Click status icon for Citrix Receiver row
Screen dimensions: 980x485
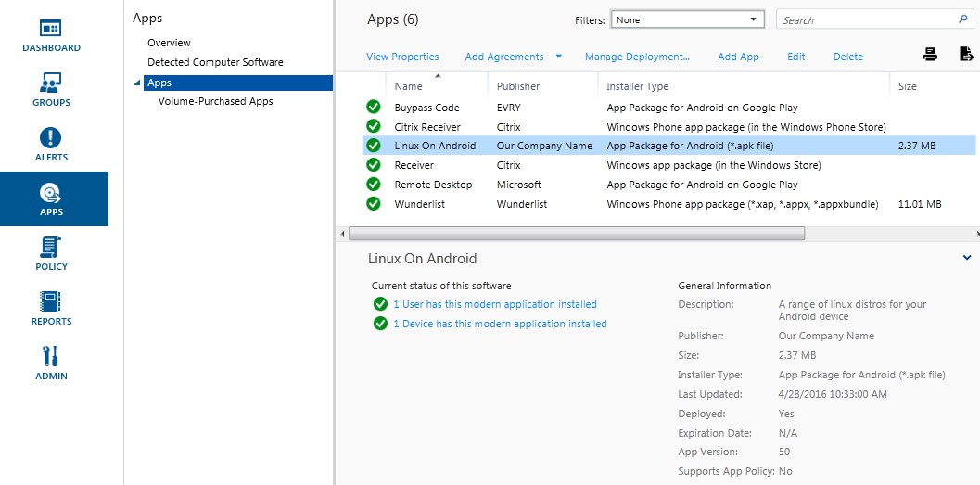[x=373, y=126]
